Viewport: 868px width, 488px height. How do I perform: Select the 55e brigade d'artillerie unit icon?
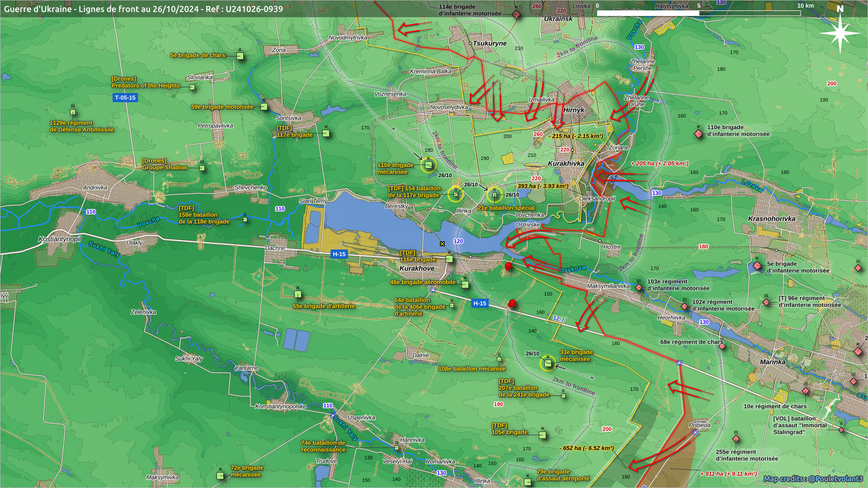[x=298, y=294]
